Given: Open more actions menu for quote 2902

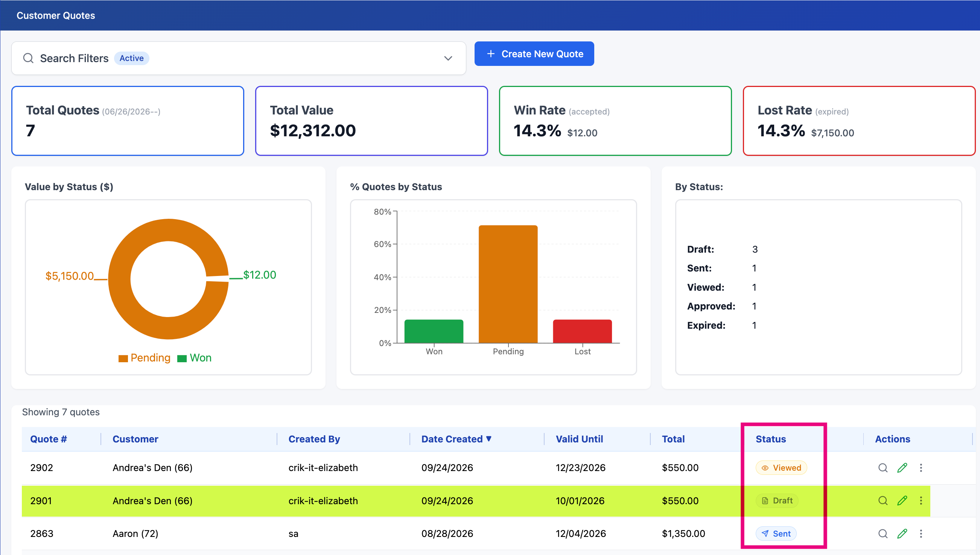Looking at the screenshot, I should (921, 468).
